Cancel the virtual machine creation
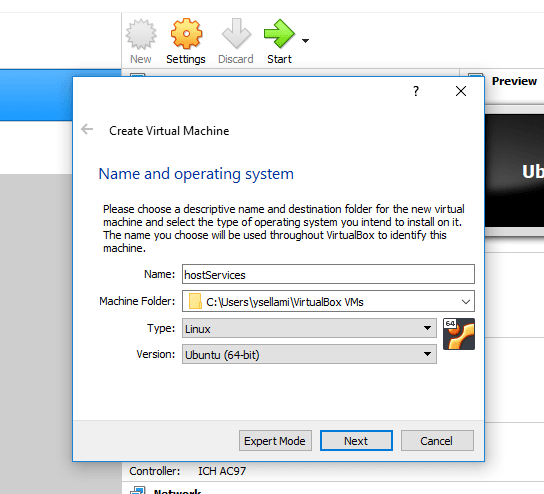The image size is (544, 494). tap(437, 441)
